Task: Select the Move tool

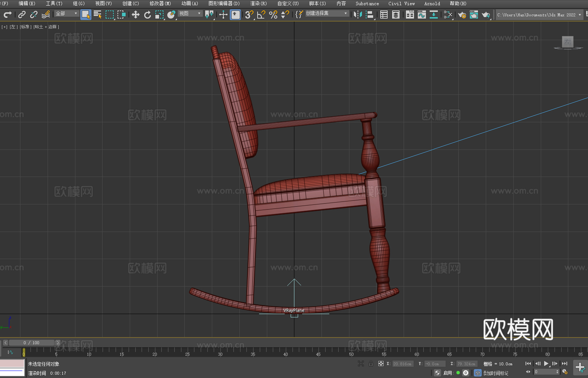Action: point(136,14)
